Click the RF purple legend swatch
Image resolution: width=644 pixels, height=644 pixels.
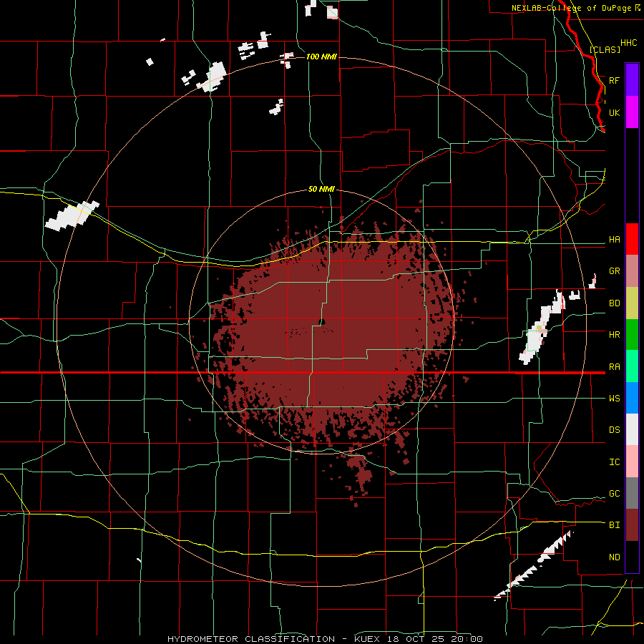click(x=632, y=80)
